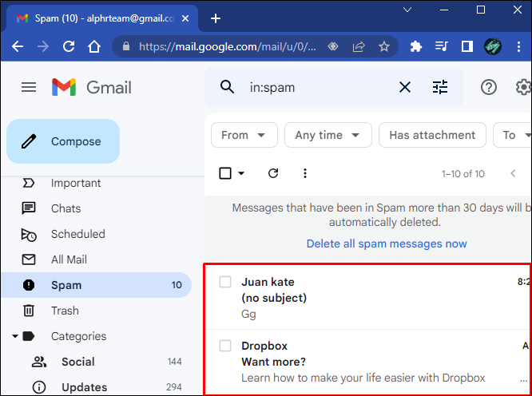
Task: Open the Chrome three-dot menu
Action: 518,46
